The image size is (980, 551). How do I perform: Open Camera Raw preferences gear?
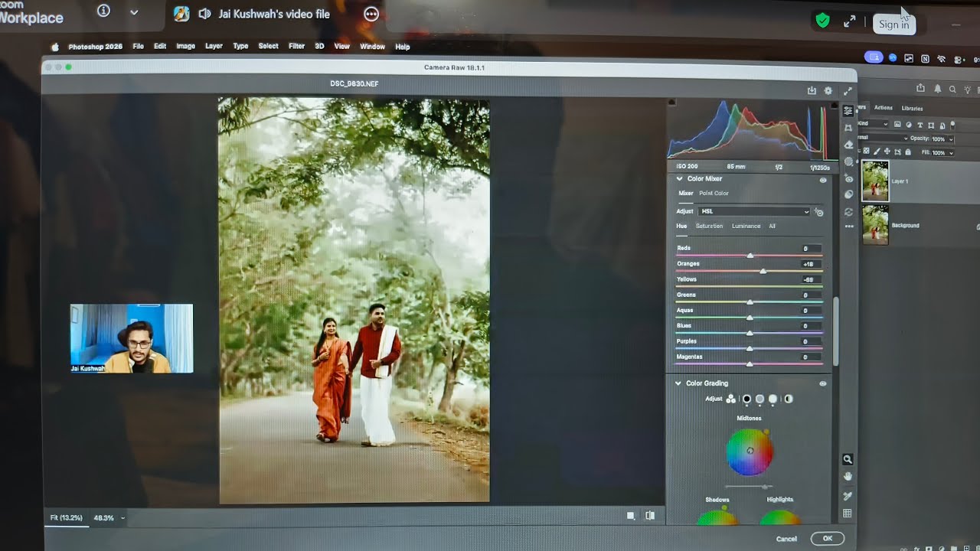point(828,90)
